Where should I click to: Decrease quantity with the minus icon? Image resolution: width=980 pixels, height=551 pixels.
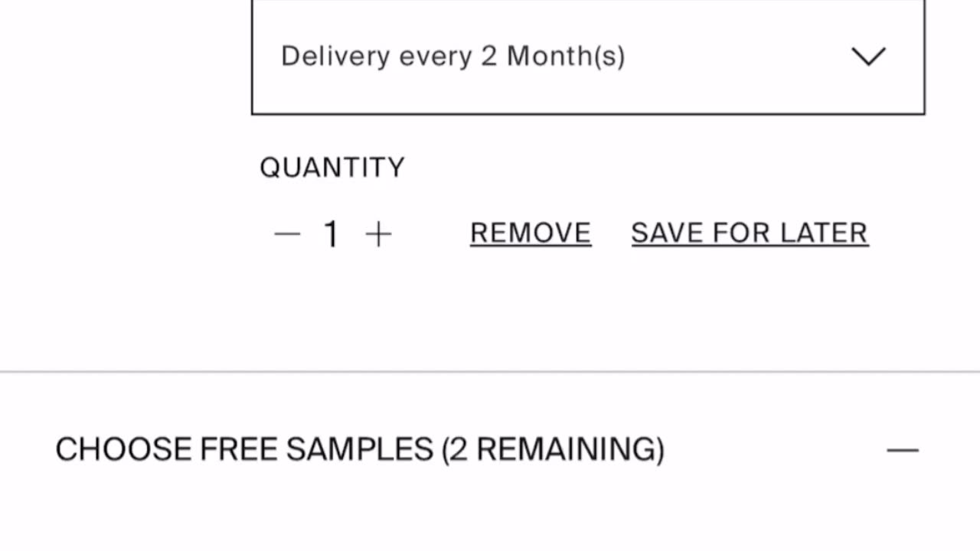287,234
